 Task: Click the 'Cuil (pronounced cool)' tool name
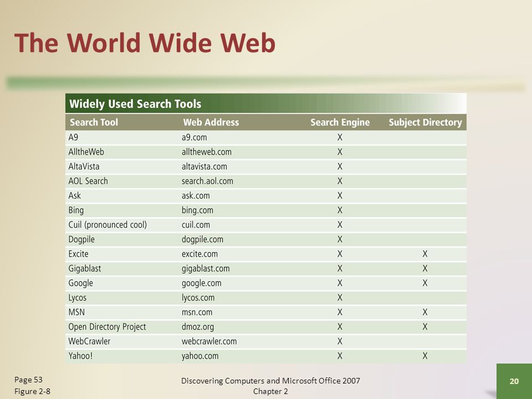tap(108, 224)
